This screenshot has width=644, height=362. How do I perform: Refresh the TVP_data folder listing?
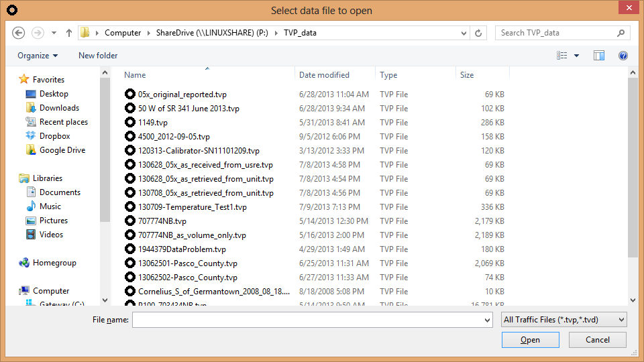point(478,33)
